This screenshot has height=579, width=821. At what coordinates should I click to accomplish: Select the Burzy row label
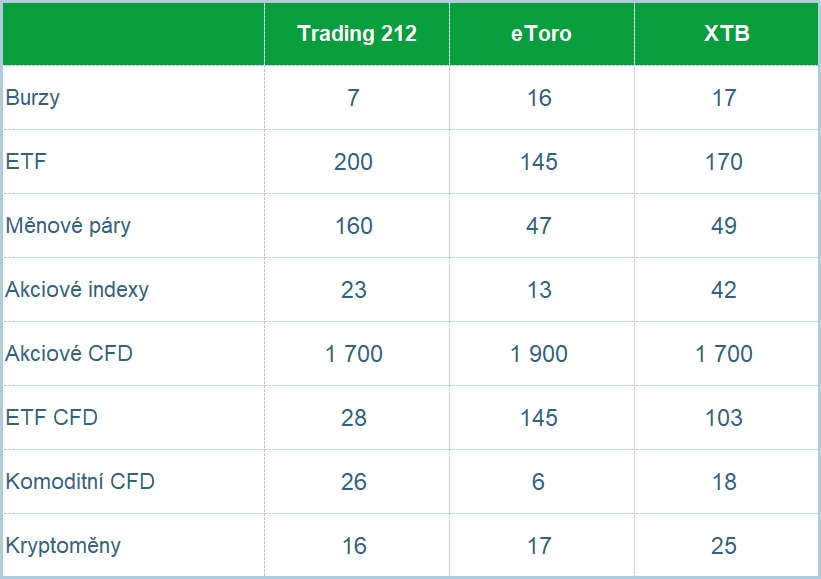33,98
